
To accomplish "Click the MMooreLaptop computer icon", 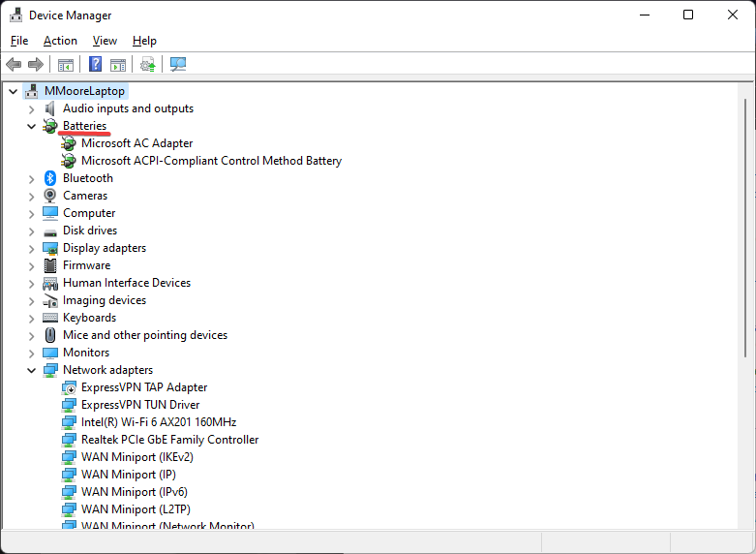I will [32, 91].
